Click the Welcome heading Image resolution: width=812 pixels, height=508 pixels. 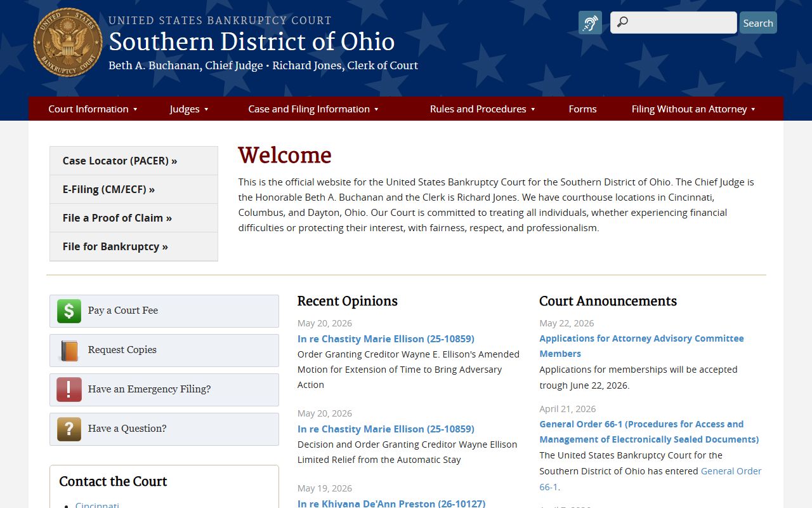(x=285, y=156)
